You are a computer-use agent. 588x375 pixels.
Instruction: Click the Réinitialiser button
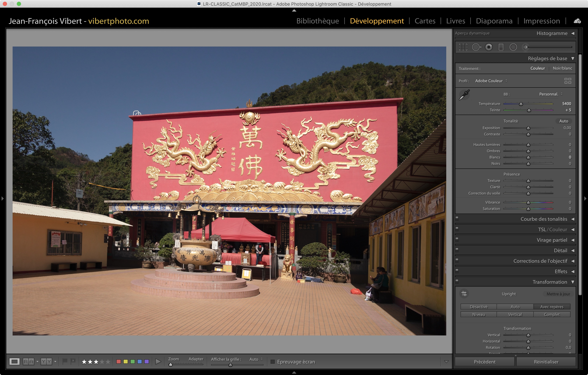(546, 362)
